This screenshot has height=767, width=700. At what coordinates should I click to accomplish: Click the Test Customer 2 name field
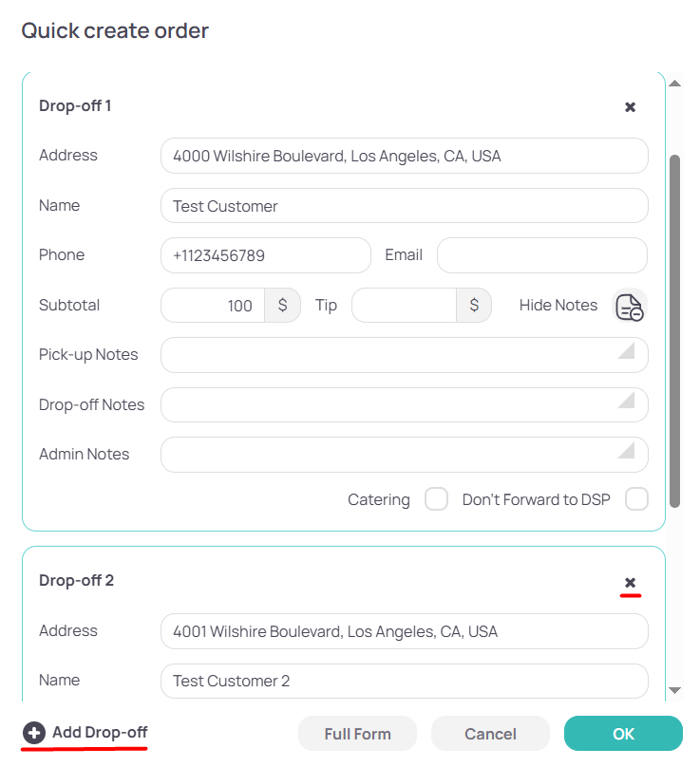click(x=405, y=681)
